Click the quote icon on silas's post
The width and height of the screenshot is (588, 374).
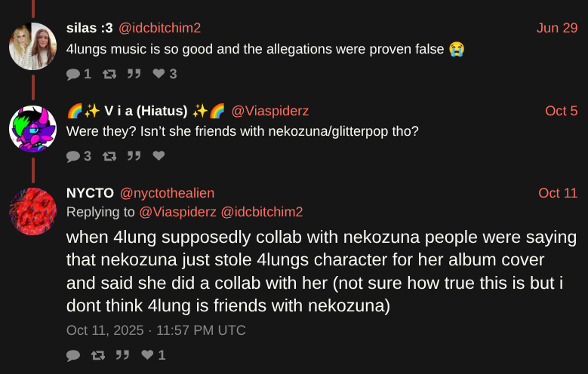point(135,74)
